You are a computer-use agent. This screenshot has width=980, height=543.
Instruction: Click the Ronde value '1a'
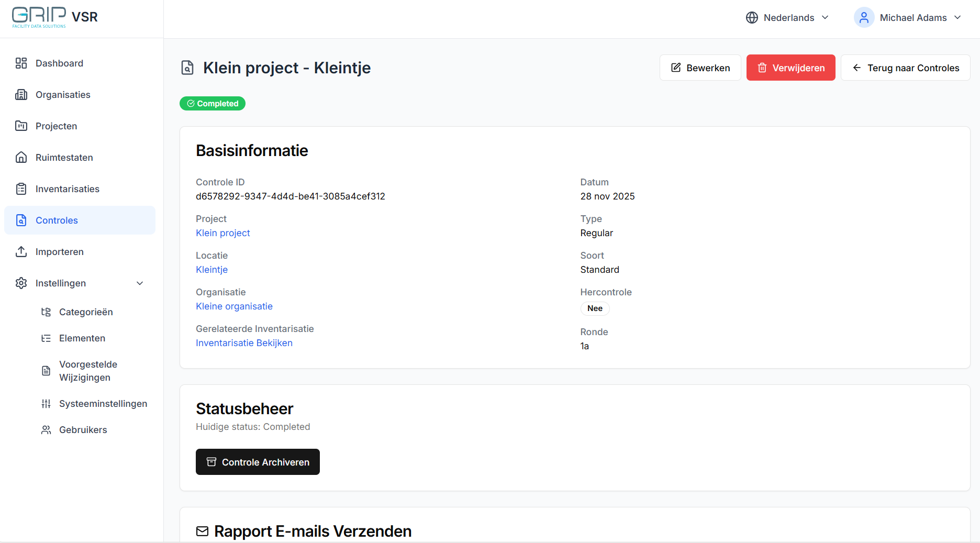tap(584, 346)
